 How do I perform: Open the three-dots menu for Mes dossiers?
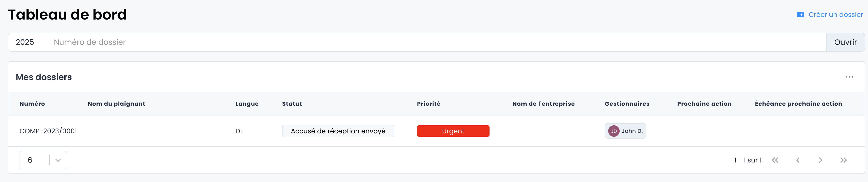coord(849,77)
